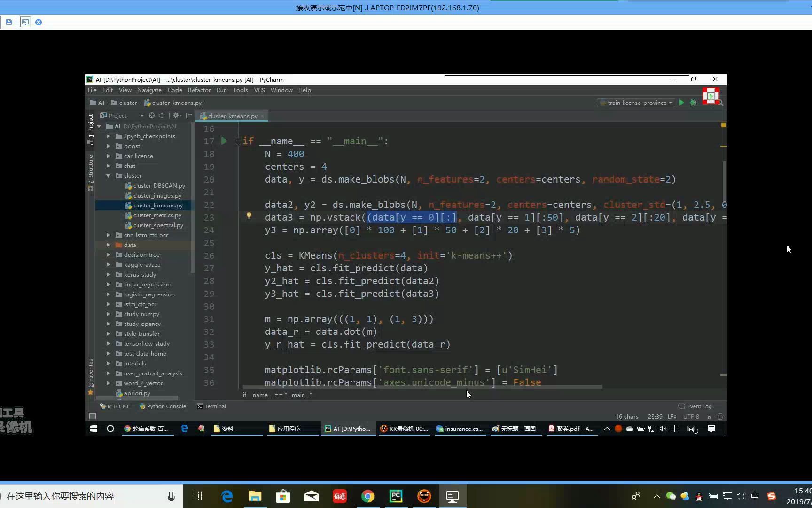
Task: Select apriori.py in project tree
Action: [x=133, y=393]
